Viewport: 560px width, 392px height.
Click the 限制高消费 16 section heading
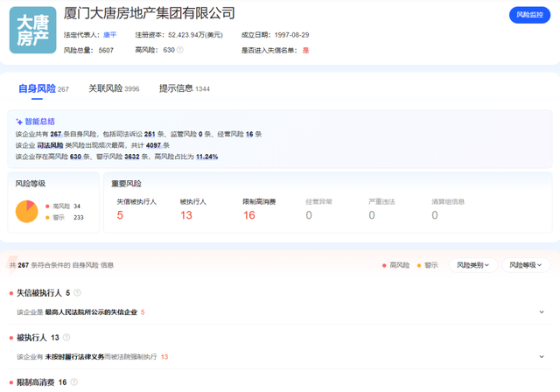tap(42, 382)
